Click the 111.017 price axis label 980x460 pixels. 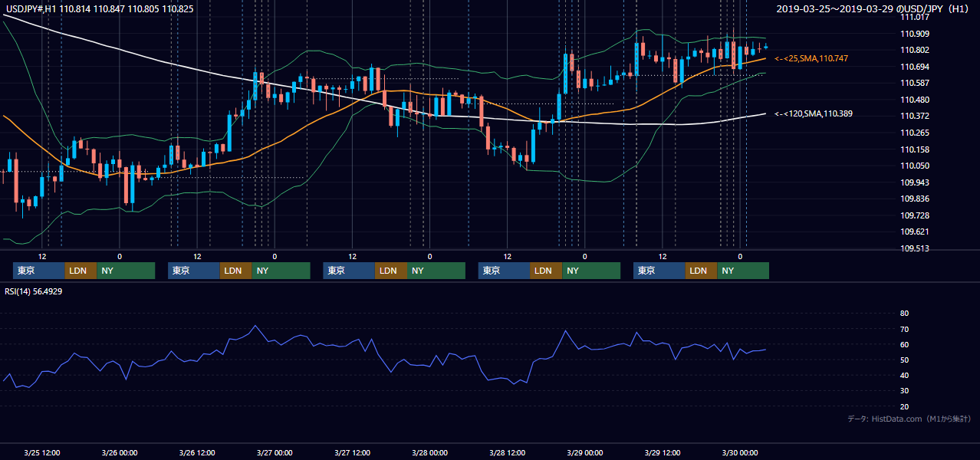pyautogui.click(x=915, y=17)
